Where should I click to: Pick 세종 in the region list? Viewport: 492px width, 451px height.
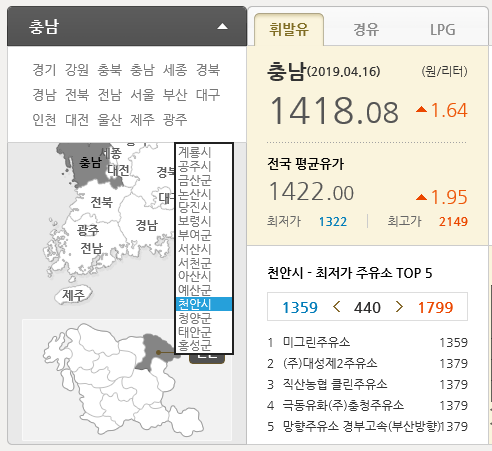coord(175,70)
